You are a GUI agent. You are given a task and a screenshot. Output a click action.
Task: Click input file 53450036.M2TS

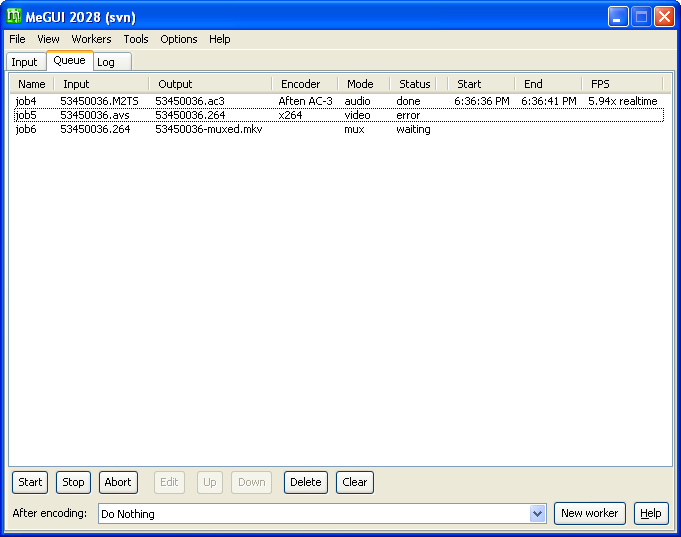pos(99,101)
